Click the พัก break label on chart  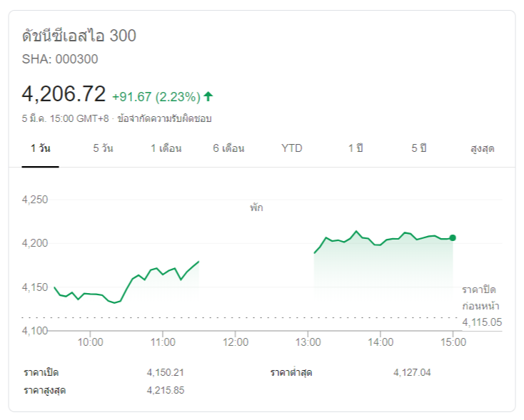pyautogui.click(x=256, y=208)
